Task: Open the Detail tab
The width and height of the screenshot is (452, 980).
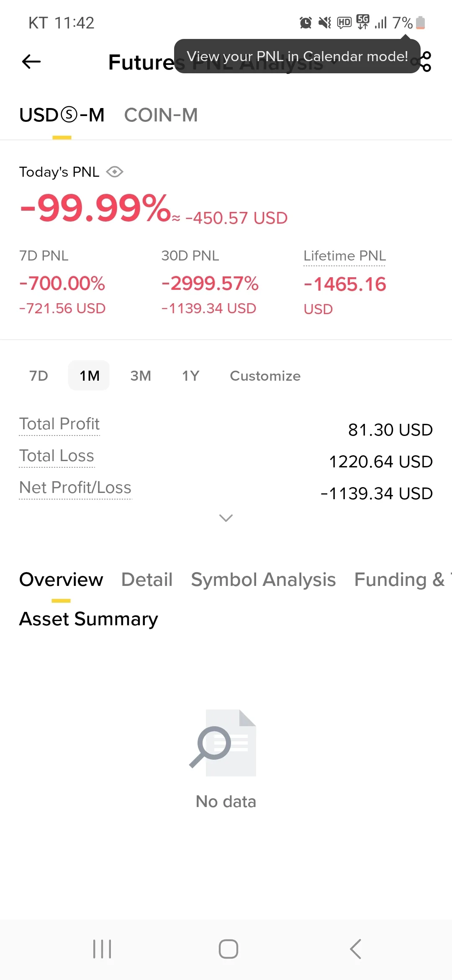Action: coord(147,580)
